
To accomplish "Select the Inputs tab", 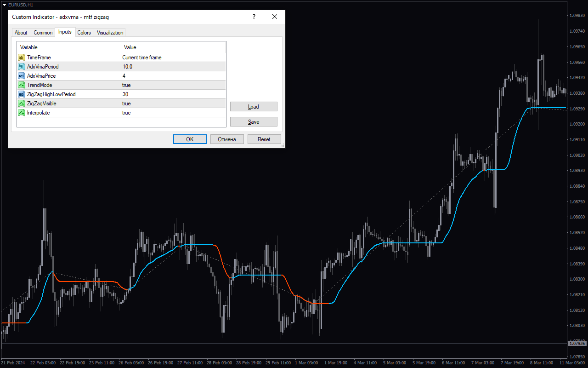I will [65, 32].
